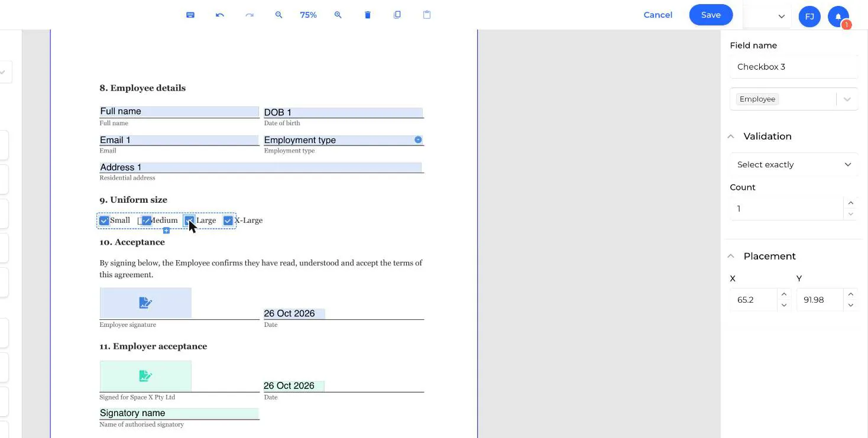Increase the Y placement value

[x=850, y=294]
